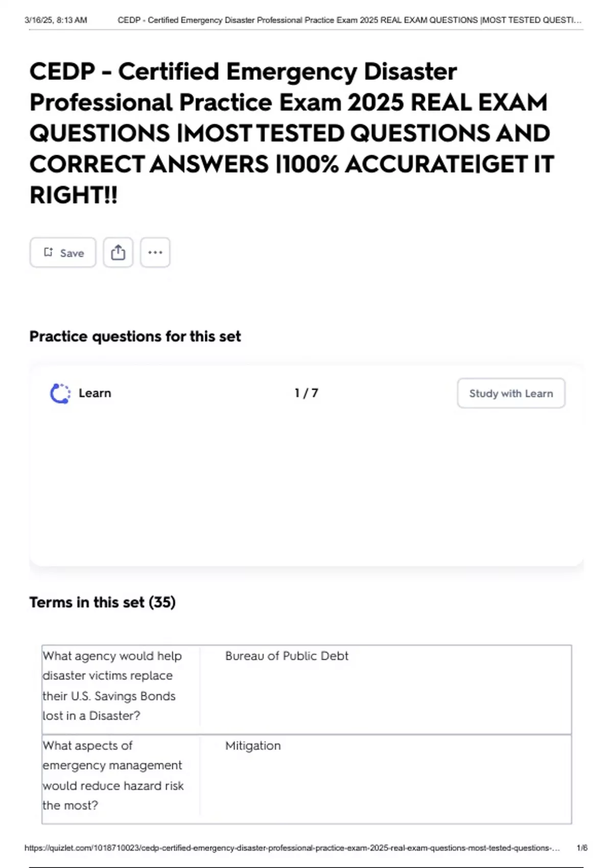Click the CEDP practice exam main title
Screen dimensions: 613x868
pos(292,133)
